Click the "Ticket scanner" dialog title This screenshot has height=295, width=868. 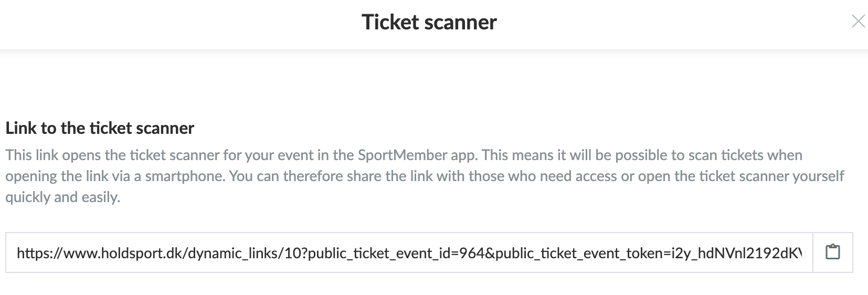[x=429, y=22]
